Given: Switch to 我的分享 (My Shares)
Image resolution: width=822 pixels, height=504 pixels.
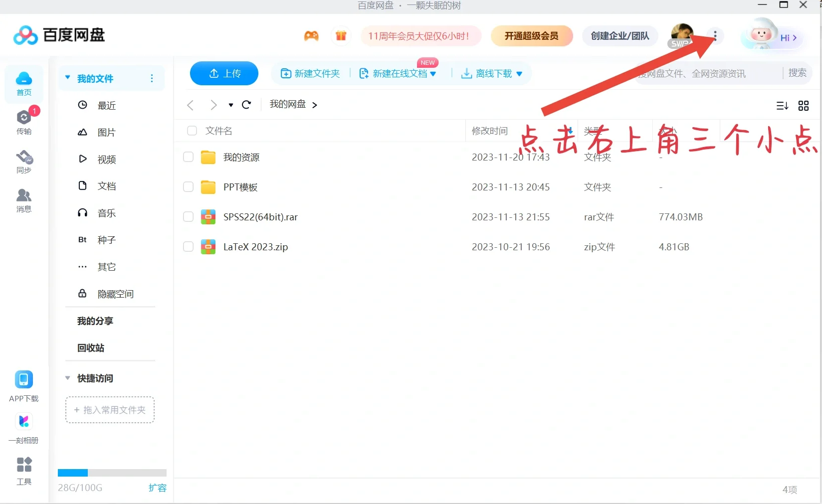Looking at the screenshot, I should [x=95, y=321].
